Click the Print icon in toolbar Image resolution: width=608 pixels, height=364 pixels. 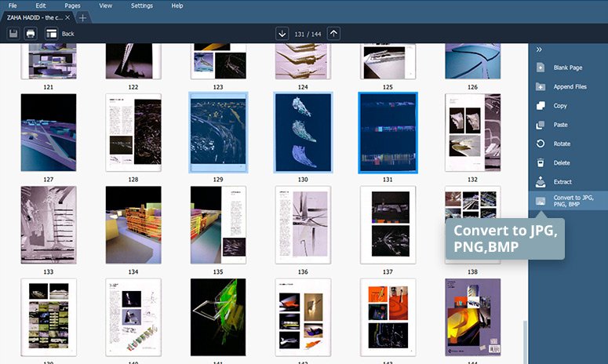[x=31, y=34]
